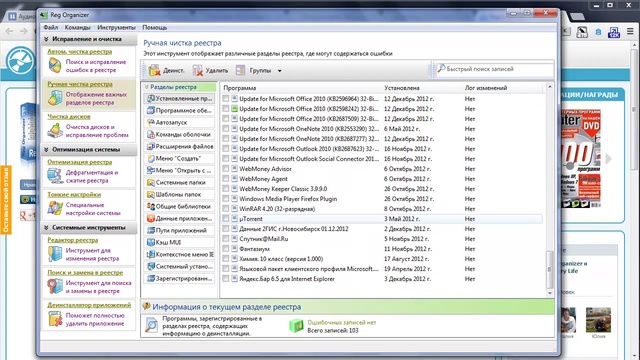Click the Кэш MUI section icon

151,242
